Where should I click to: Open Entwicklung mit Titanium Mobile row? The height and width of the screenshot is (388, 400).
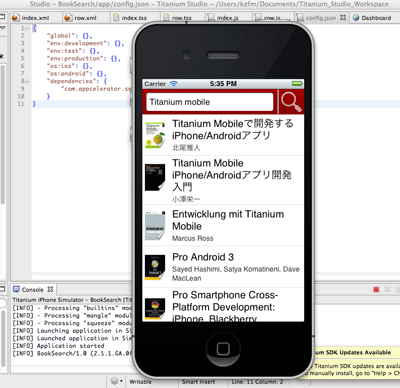click(x=223, y=226)
